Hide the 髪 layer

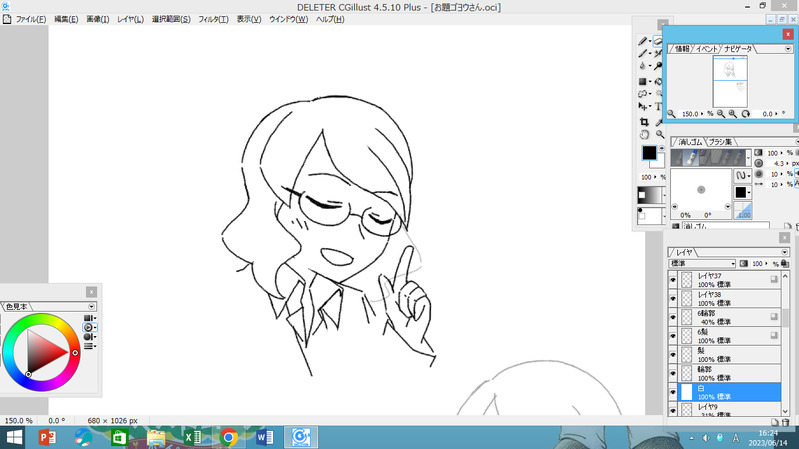click(x=673, y=355)
